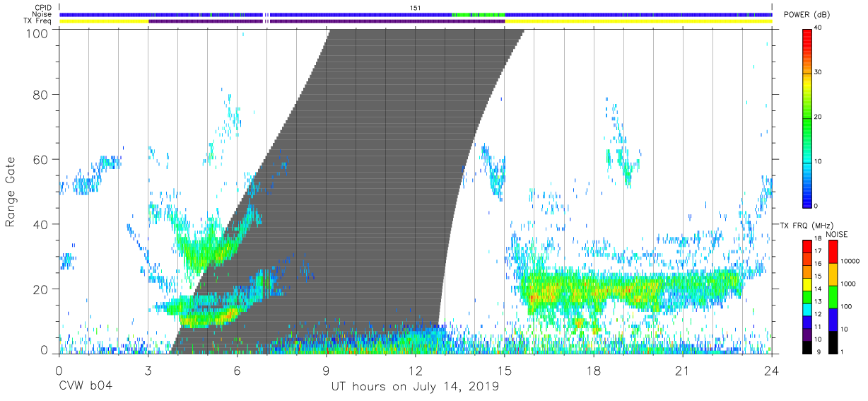The image size is (868, 401).
Task: Click the x-axis tick label '3'
Action: (148, 371)
